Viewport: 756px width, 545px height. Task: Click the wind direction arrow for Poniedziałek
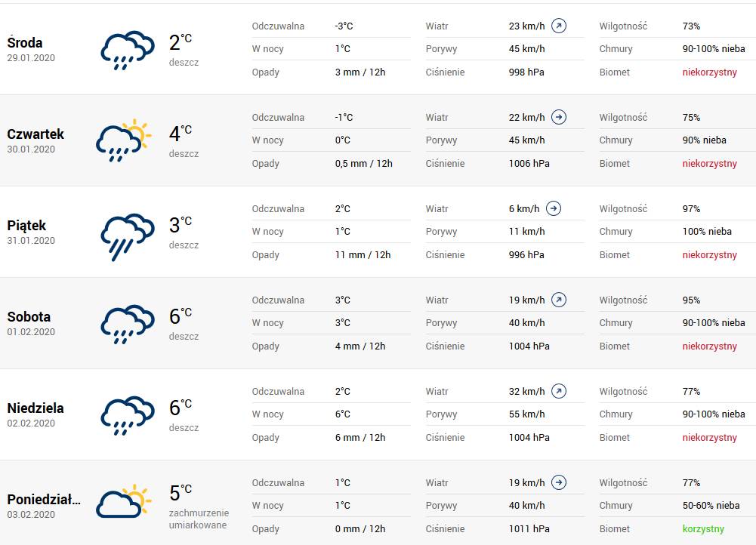559,482
